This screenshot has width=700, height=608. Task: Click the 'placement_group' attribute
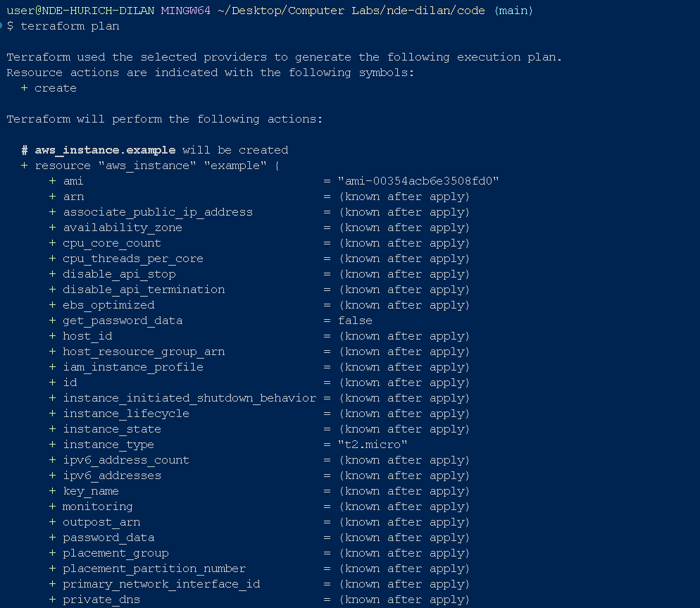115,553
